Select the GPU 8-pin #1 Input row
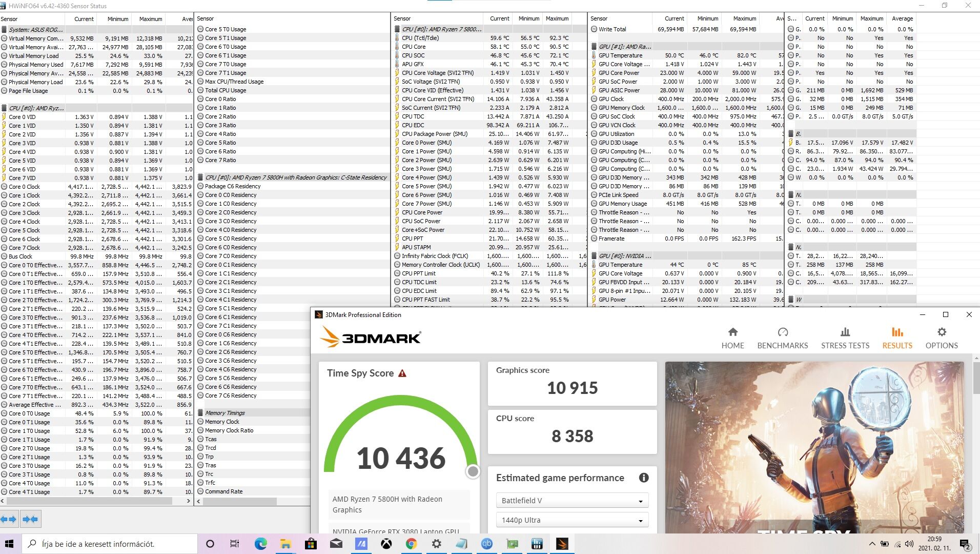Screen dimensions: 980x554 pyautogui.click(x=687, y=291)
